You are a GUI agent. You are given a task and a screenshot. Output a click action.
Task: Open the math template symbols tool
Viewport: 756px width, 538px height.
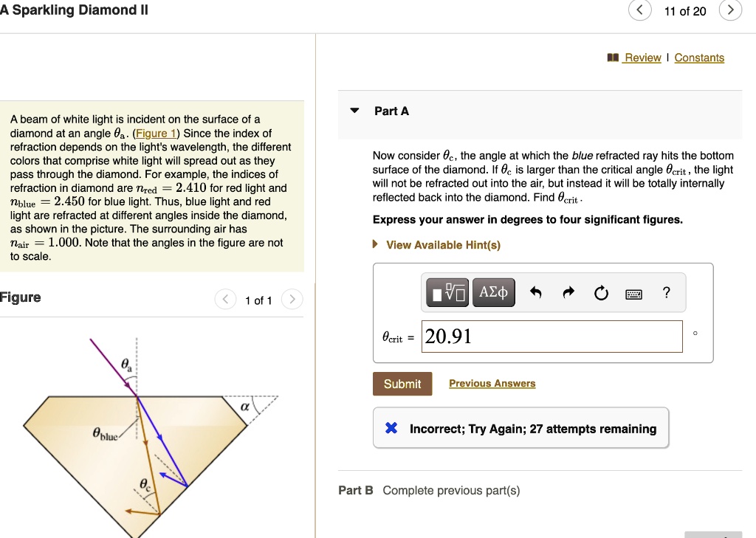[447, 292]
